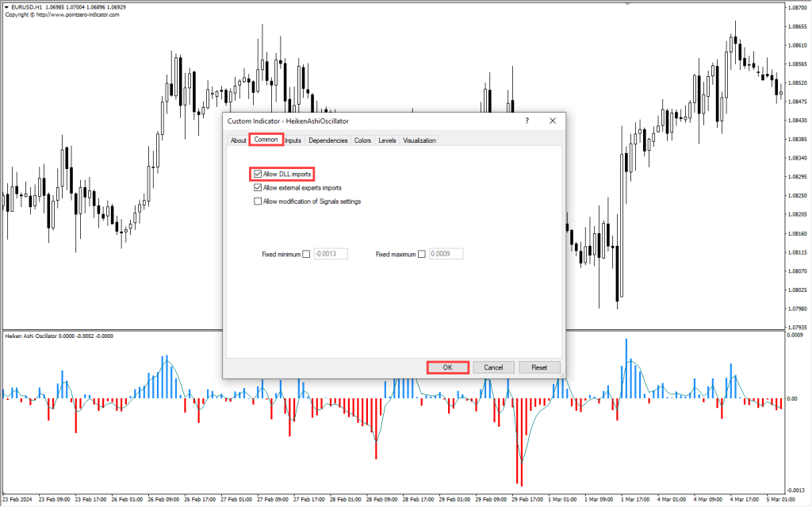Tick the Fixed maximum checkbox
Screen dimensions: 812x507
pos(422,255)
